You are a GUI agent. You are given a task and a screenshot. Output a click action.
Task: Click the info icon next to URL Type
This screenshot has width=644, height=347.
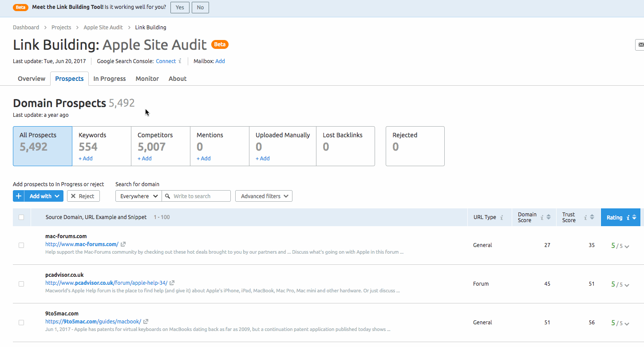502,217
